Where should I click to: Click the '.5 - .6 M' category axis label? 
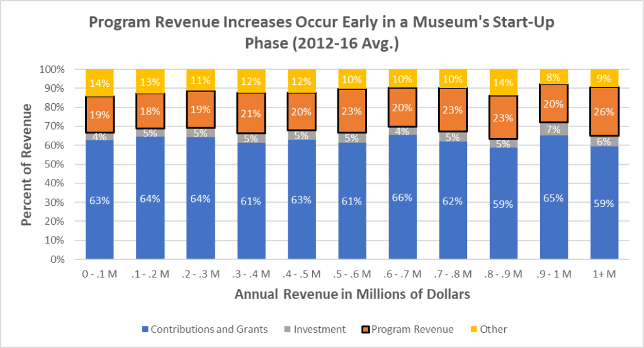tap(352, 274)
